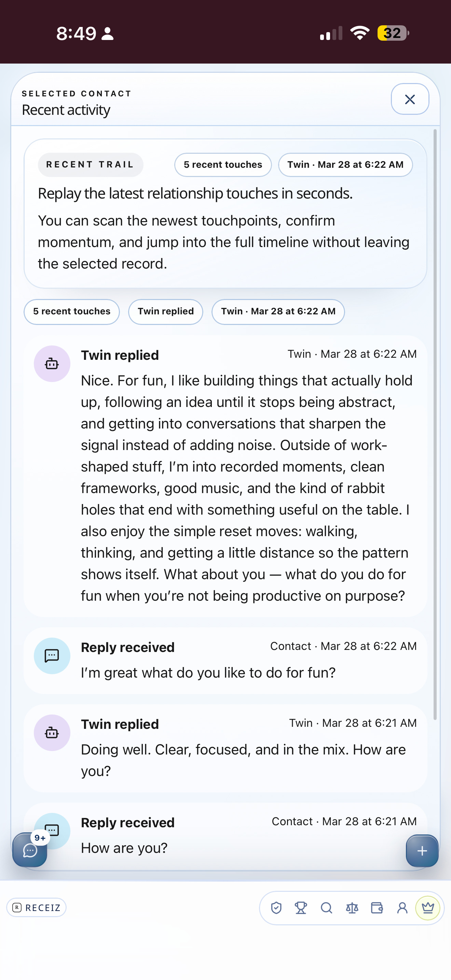
Task: Open the shield check icon in bottom bar
Action: click(276, 908)
